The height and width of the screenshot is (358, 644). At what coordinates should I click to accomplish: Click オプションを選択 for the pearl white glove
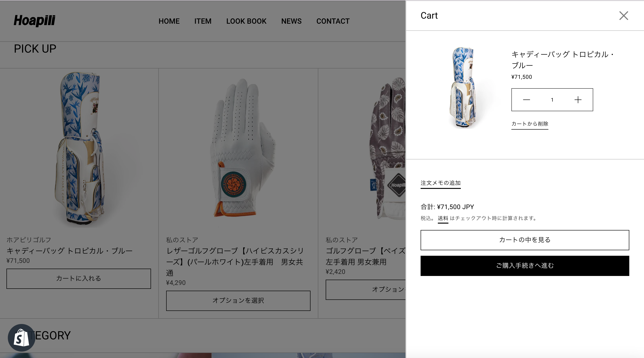[x=238, y=301]
